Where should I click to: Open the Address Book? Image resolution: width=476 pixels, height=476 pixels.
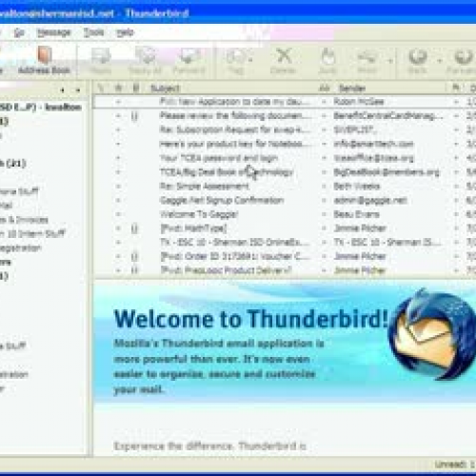44,60
